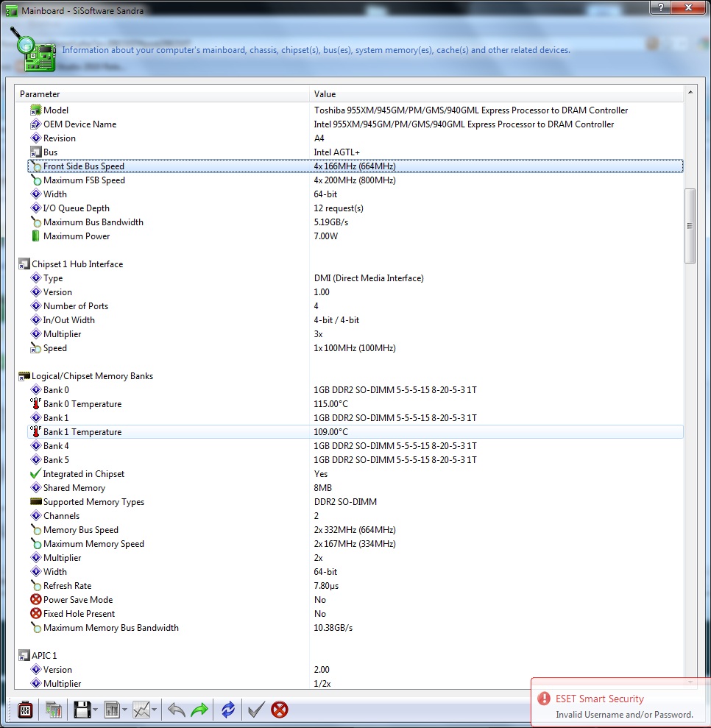The height and width of the screenshot is (728, 711).
Task: Confirm with the grey checkmark icon
Action: (x=255, y=710)
